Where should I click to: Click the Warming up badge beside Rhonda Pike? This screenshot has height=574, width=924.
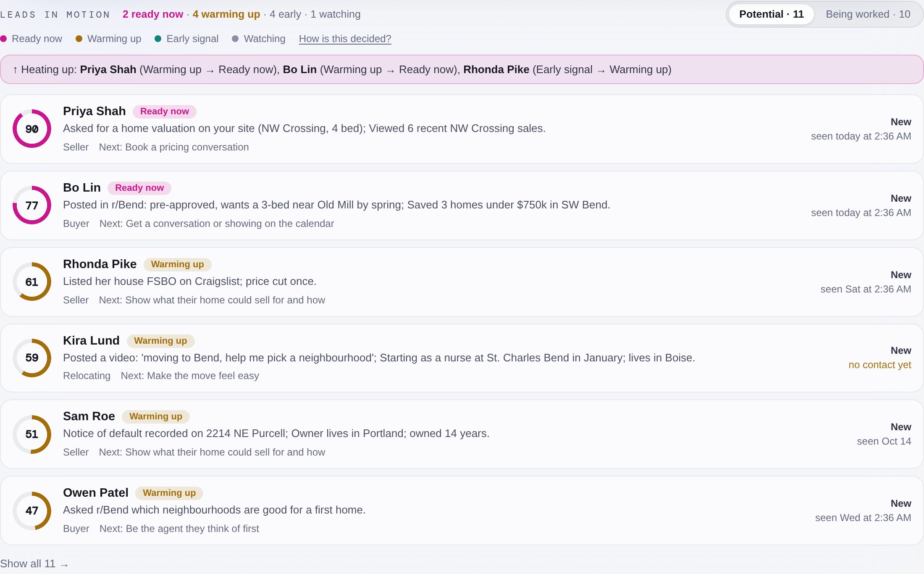pos(177,264)
